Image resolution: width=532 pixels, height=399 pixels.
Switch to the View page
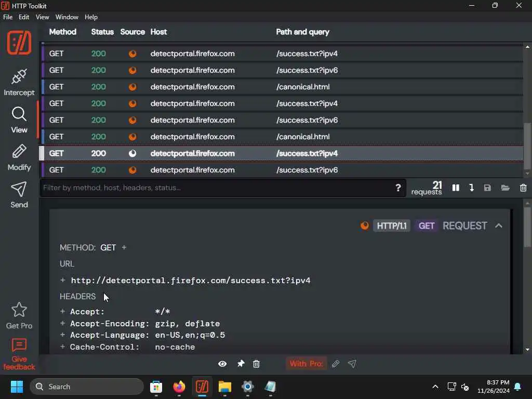coord(19,120)
